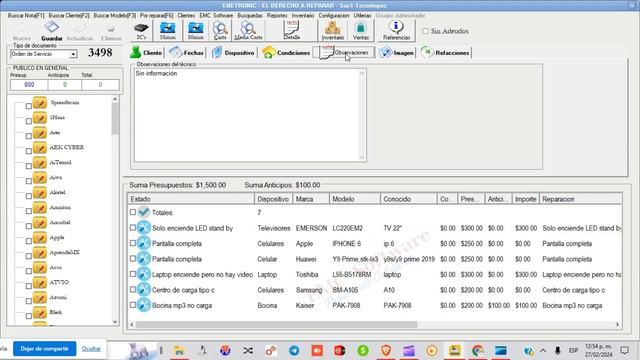The height and width of the screenshot is (360, 640).
Task: Check the Totales row checkbox
Action: point(133,212)
